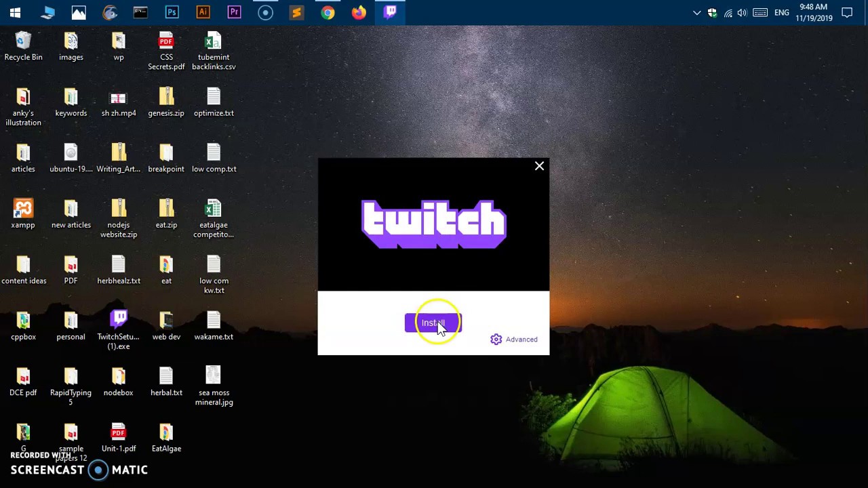Select herbal.txt file
Screen dimensions: 868x488
click(x=166, y=382)
